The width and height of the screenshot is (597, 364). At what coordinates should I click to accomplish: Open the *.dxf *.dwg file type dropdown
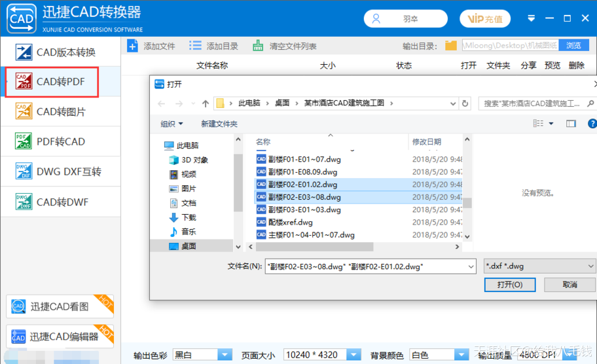click(539, 266)
